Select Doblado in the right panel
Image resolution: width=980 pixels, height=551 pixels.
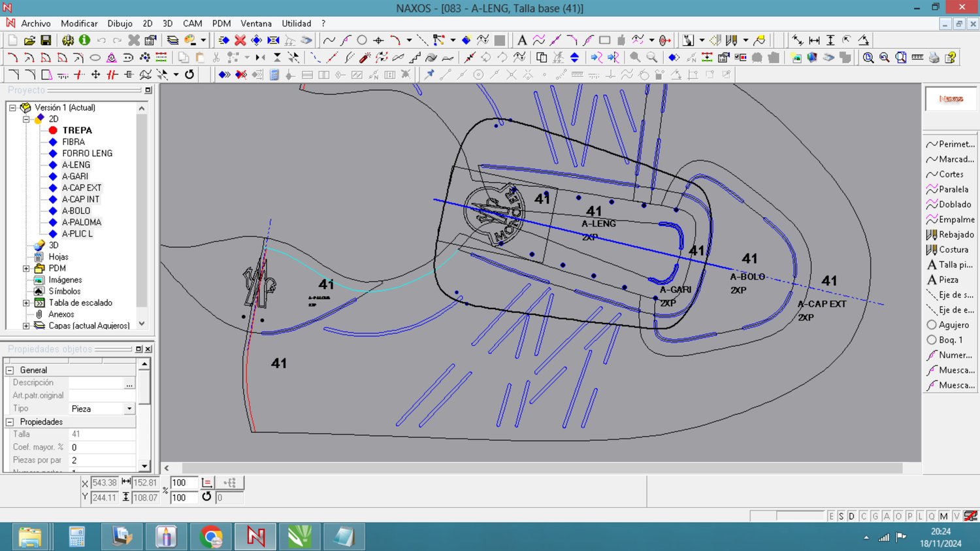950,205
